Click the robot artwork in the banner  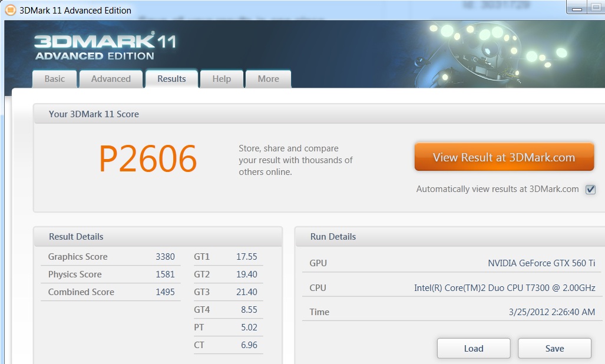(x=490, y=52)
